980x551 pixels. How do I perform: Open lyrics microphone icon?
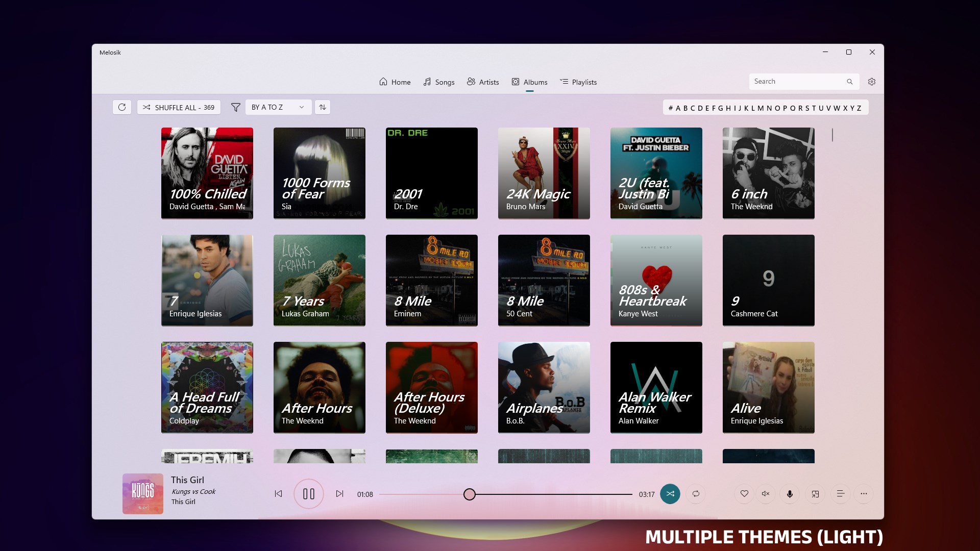point(790,494)
